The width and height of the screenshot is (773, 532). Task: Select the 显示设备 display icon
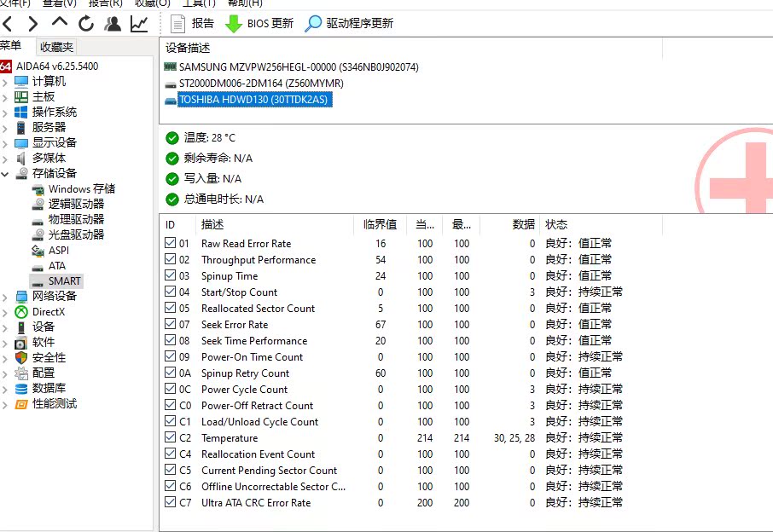[x=21, y=143]
